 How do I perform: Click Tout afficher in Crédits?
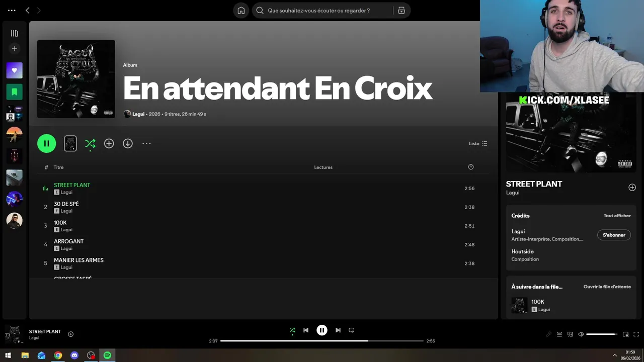click(617, 216)
